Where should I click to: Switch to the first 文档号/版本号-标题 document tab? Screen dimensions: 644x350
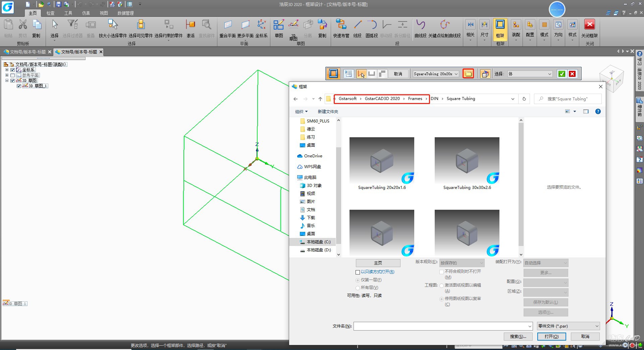[27, 52]
